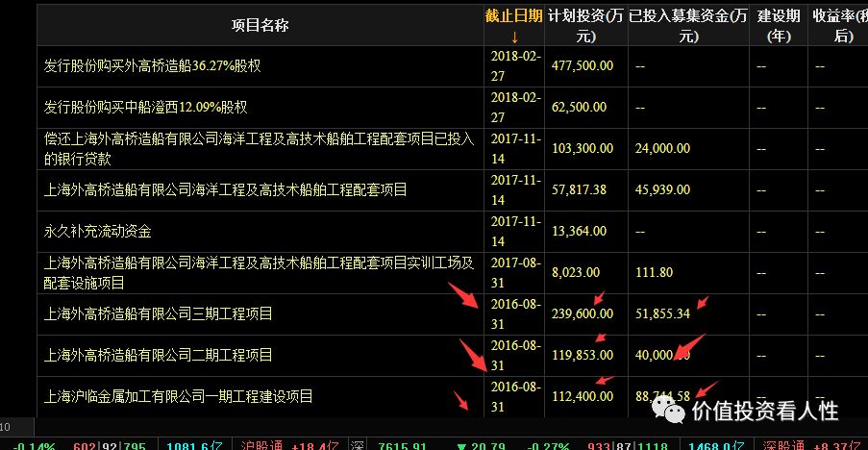Viewport: 868px width, 450px height.
Task: Select 上海沪临金属加工有限公司一期工程建设项目 row
Action: coord(453,397)
